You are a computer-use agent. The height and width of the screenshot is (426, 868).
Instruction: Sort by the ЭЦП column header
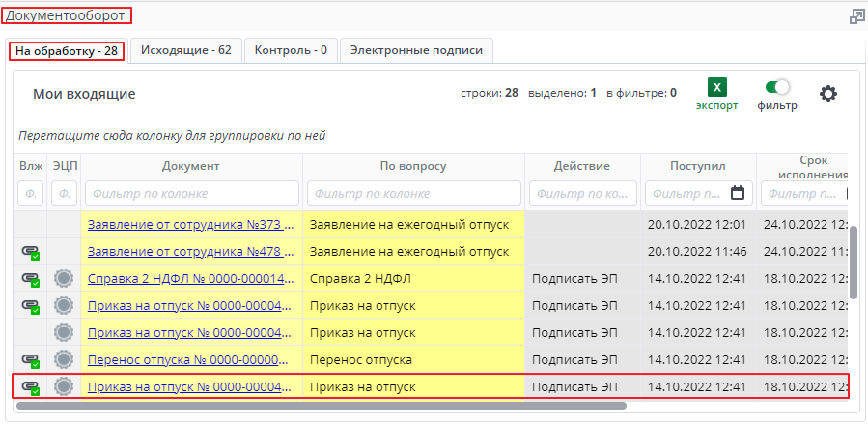pyautogui.click(x=65, y=166)
